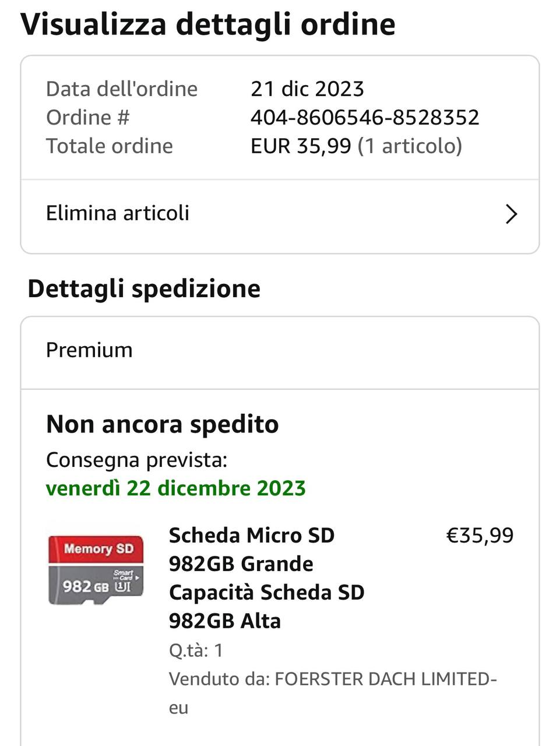Expand the Elimina articoli chevron arrow
Viewport: 560px width, 746px height.
point(511,214)
